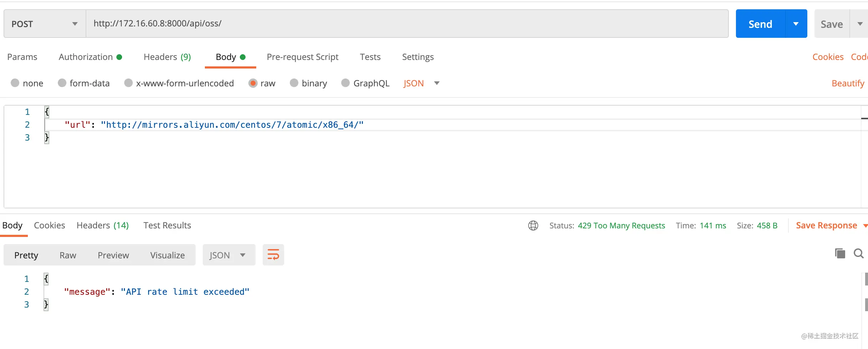Click the copy response icon
The height and width of the screenshot is (349, 868).
tap(840, 253)
